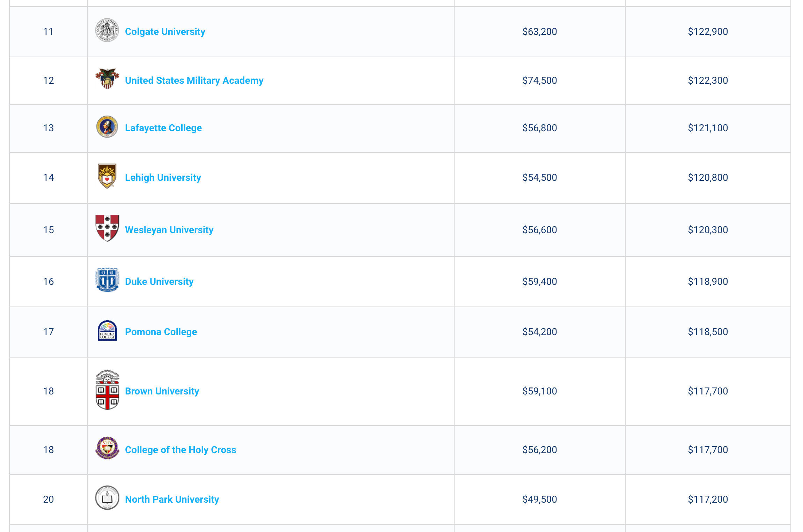Viewport: 803px width, 532px height.
Task: Open the Duke University link
Action: (x=159, y=282)
